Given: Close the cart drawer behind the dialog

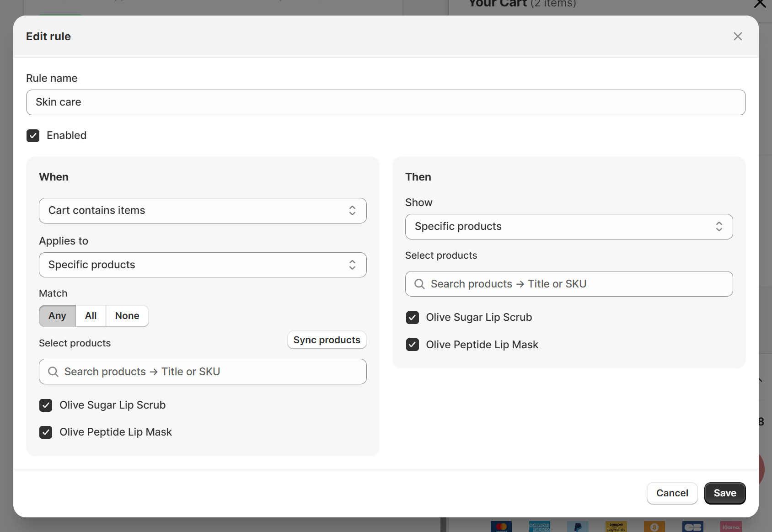Looking at the screenshot, I should 760,4.
